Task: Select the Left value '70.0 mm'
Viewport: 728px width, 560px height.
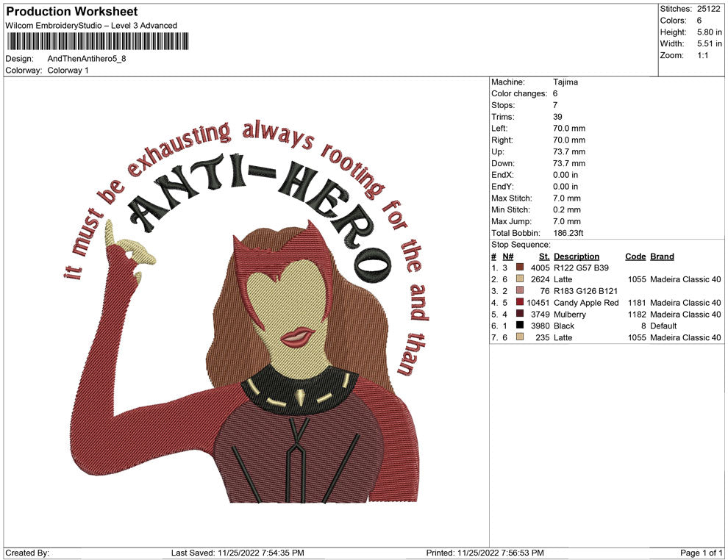Action: (x=569, y=129)
